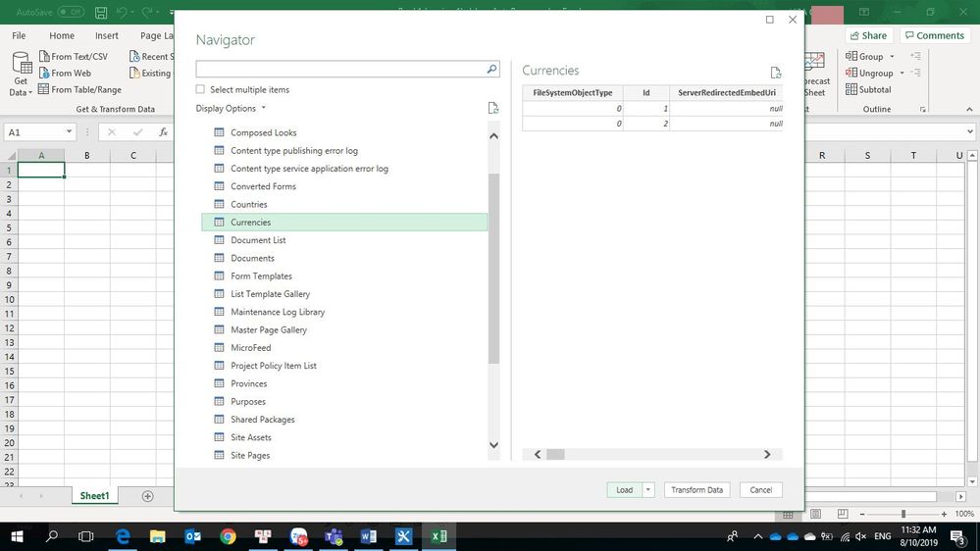Cancel the Navigator dialog
This screenshot has height=551, width=980.
click(760, 490)
